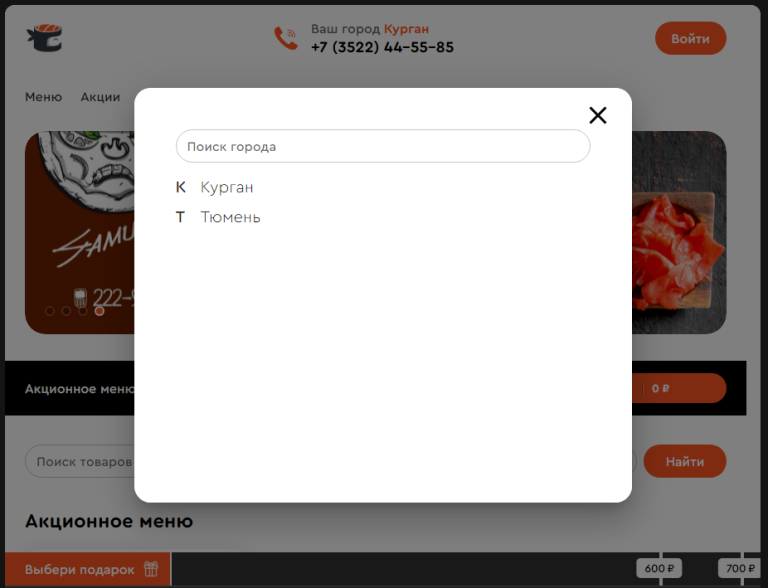The height and width of the screenshot is (588, 768).
Task: Click the 'Выбери подарок' gift button
Action: tap(88, 569)
